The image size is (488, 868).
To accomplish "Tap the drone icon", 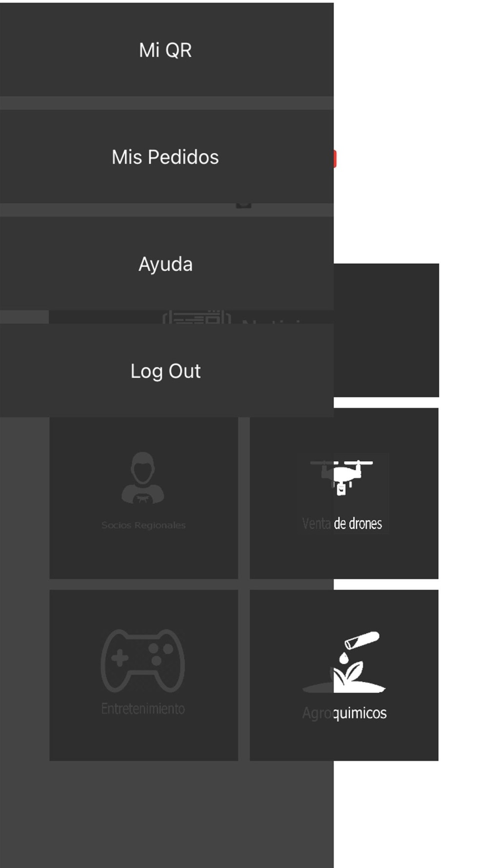I will (x=342, y=477).
